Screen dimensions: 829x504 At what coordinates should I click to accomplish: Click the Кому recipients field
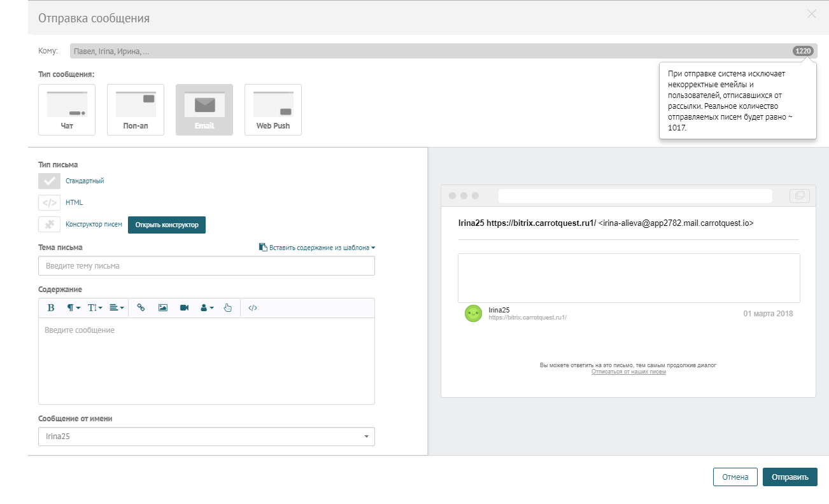click(x=444, y=51)
